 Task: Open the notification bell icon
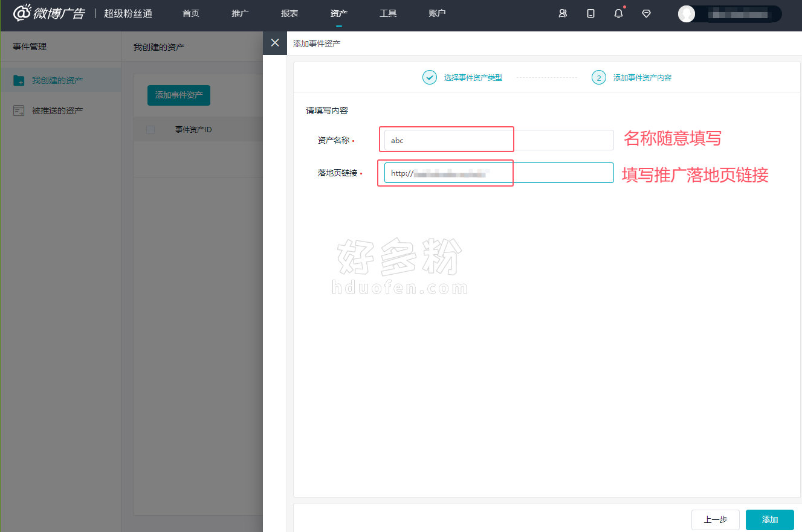pyautogui.click(x=618, y=13)
